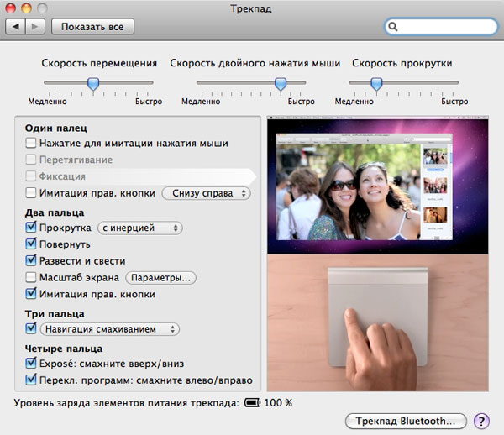Minimize the window with the yellow button
Screen dimensions: 504x435
(x=26, y=8)
